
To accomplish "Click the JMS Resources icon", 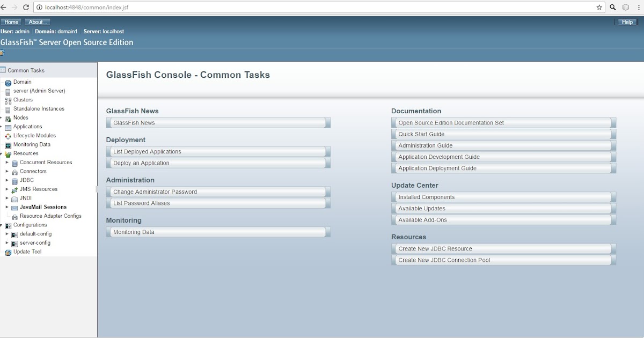I will [14, 189].
